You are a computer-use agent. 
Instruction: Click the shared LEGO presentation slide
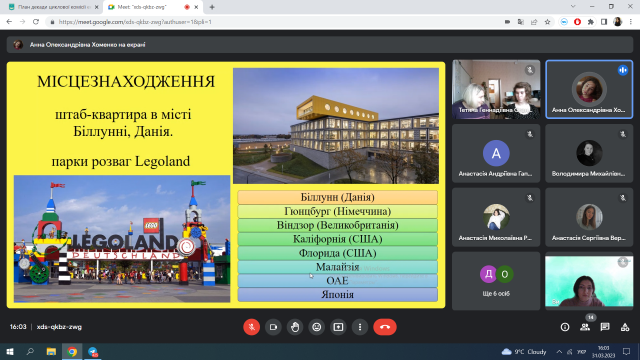226,185
